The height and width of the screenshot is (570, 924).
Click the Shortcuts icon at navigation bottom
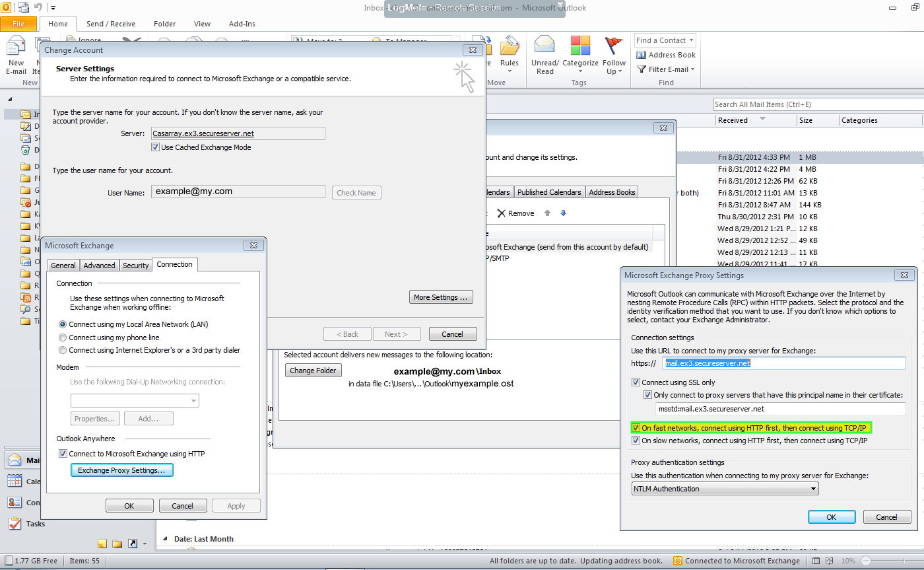pos(133,544)
